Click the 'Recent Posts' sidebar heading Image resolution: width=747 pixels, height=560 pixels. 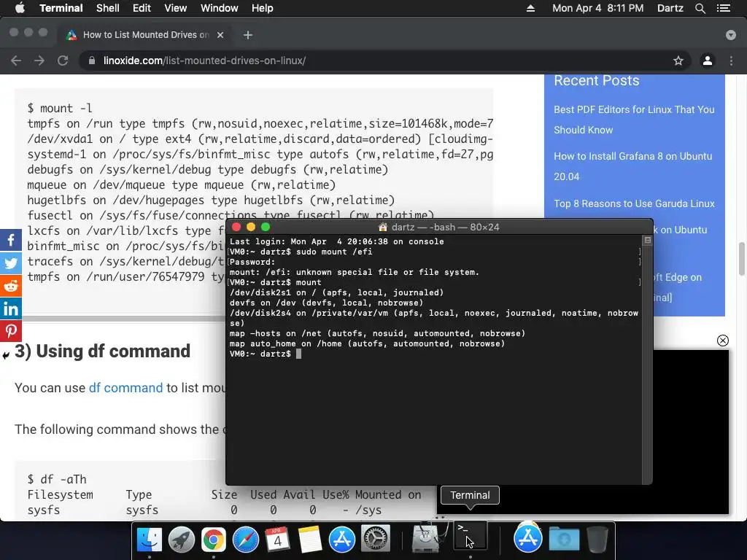597,80
